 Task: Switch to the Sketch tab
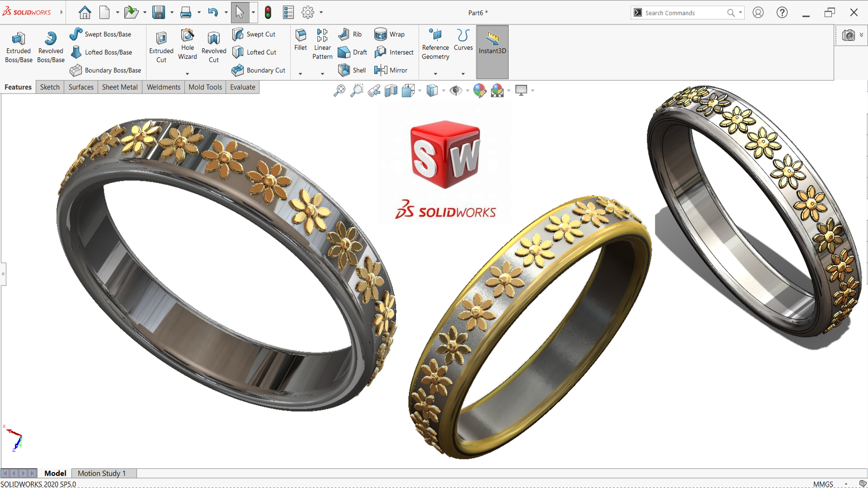click(50, 87)
